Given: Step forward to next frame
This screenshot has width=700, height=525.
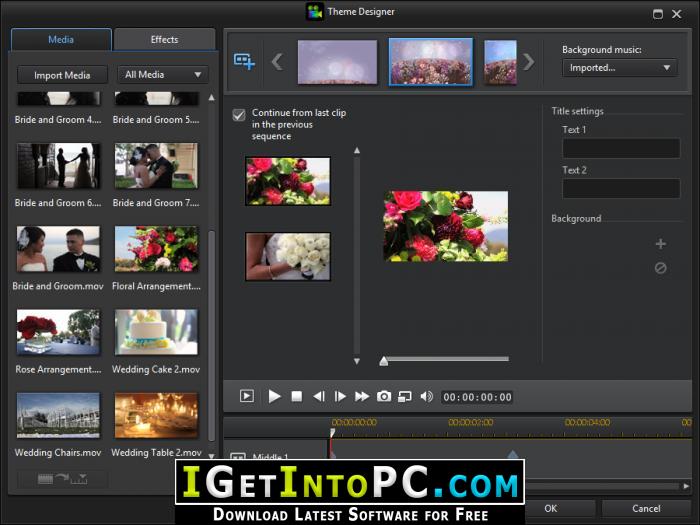Looking at the screenshot, I should tap(340, 396).
